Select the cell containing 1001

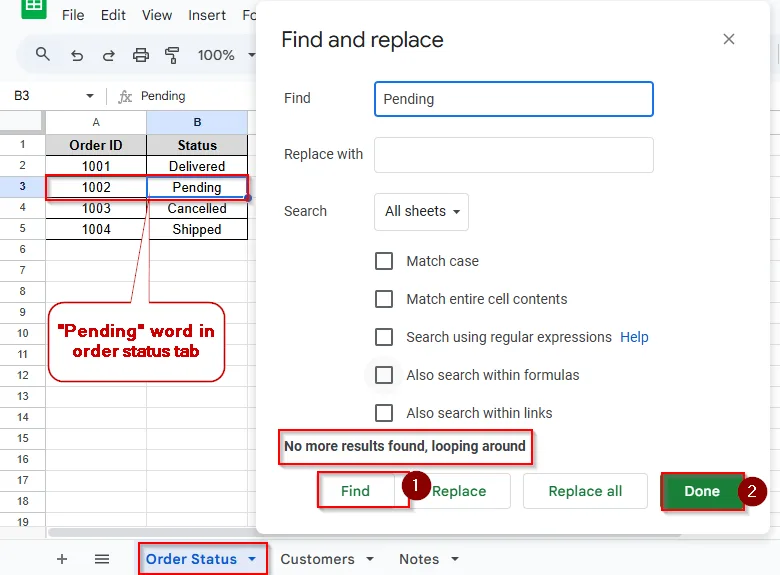click(96, 166)
